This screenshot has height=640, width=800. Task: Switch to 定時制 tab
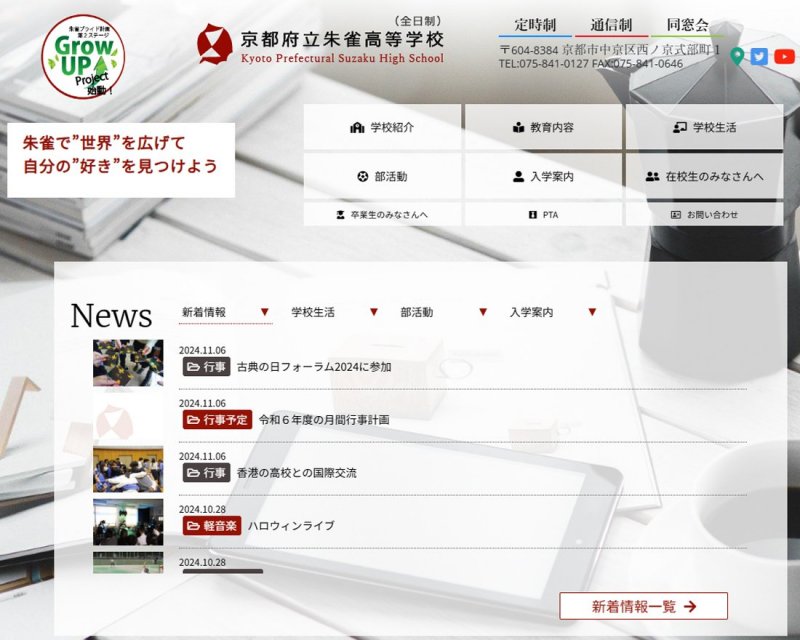click(x=535, y=25)
